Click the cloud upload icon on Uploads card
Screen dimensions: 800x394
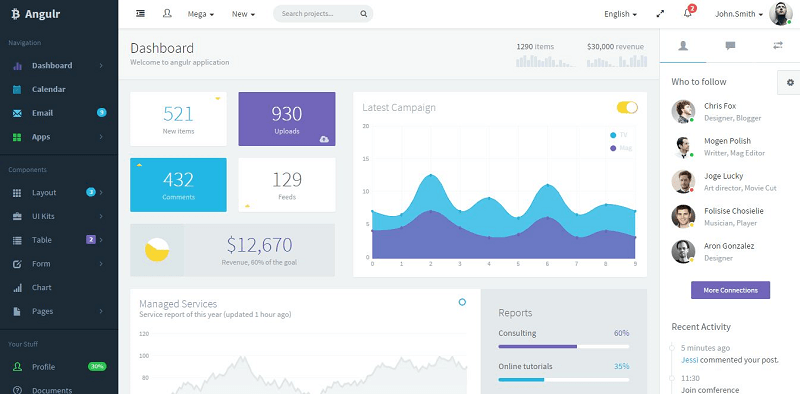point(324,139)
